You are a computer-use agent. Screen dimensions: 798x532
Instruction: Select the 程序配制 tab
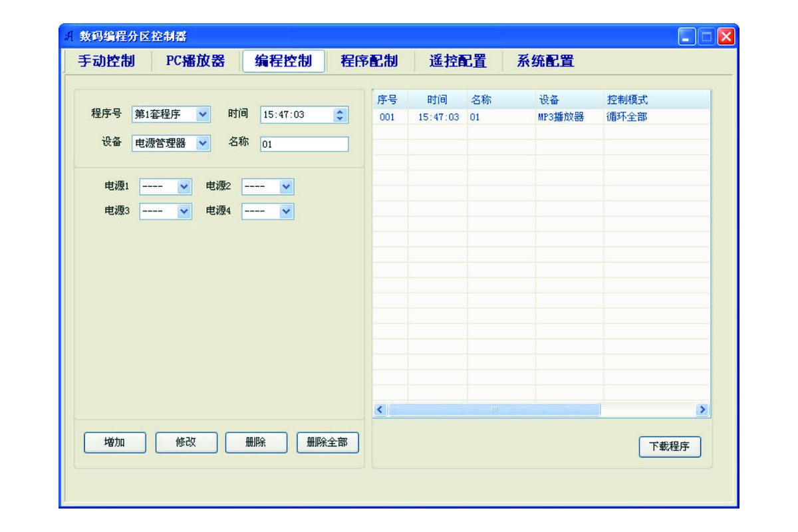coord(369,61)
